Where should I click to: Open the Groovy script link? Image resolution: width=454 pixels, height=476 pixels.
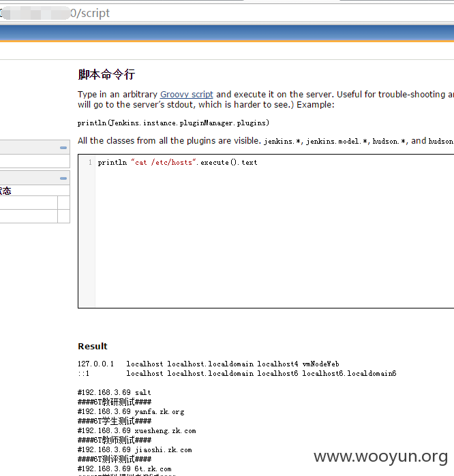tap(187, 95)
